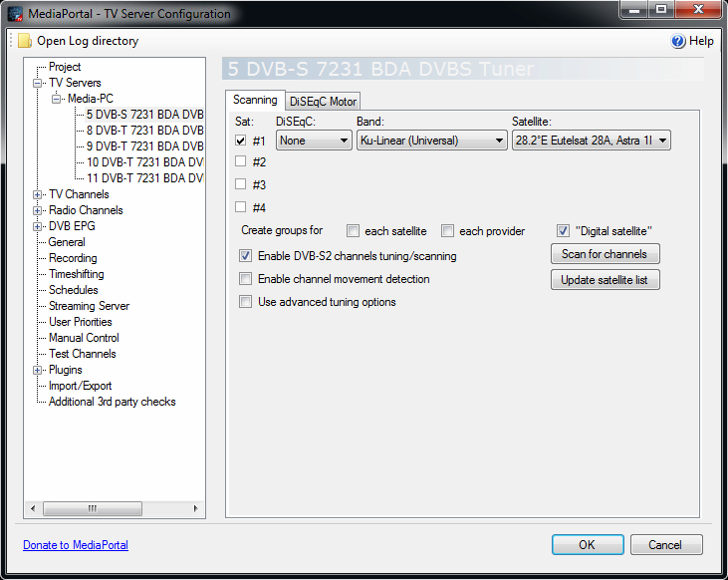Open the Band dropdown Ku-Linear (Universal)
The height and width of the screenshot is (580, 728).
tap(432, 141)
